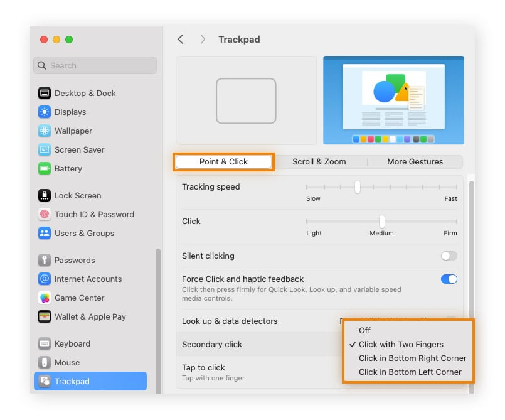Click the Trackpad icon in sidebar
This screenshot has height=420, width=505.
coord(45,381)
